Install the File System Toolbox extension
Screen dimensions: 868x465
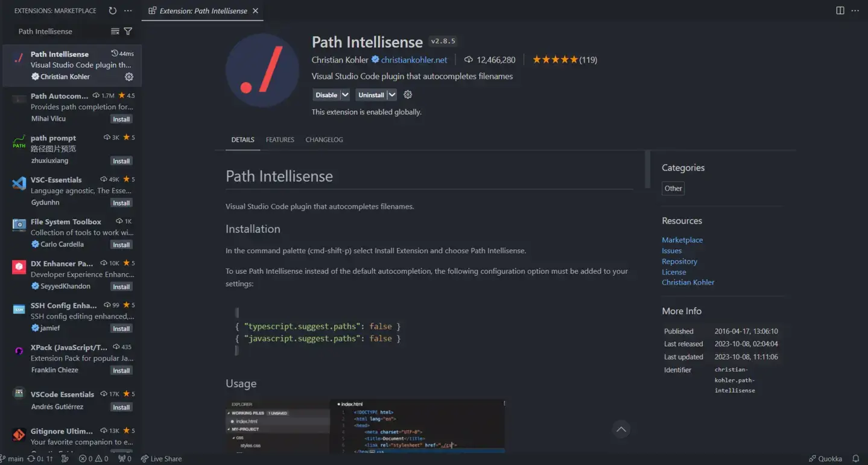pos(121,245)
